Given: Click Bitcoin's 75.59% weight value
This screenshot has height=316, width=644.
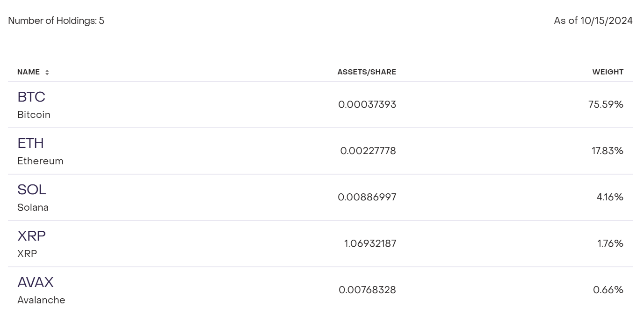Looking at the screenshot, I should coord(606,104).
